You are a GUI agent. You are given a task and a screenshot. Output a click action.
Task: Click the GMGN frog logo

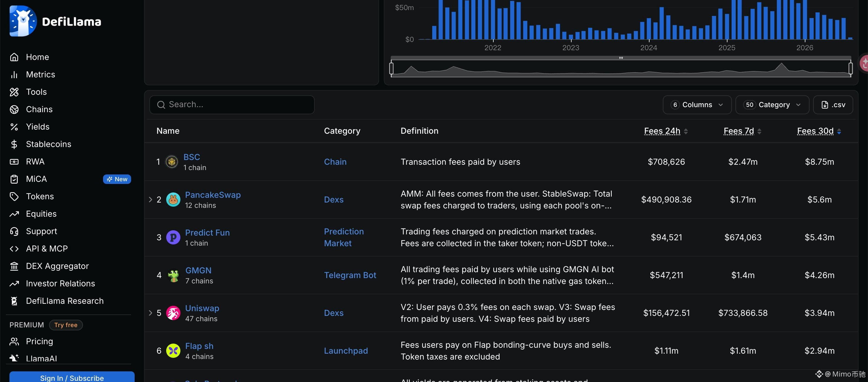coord(173,275)
